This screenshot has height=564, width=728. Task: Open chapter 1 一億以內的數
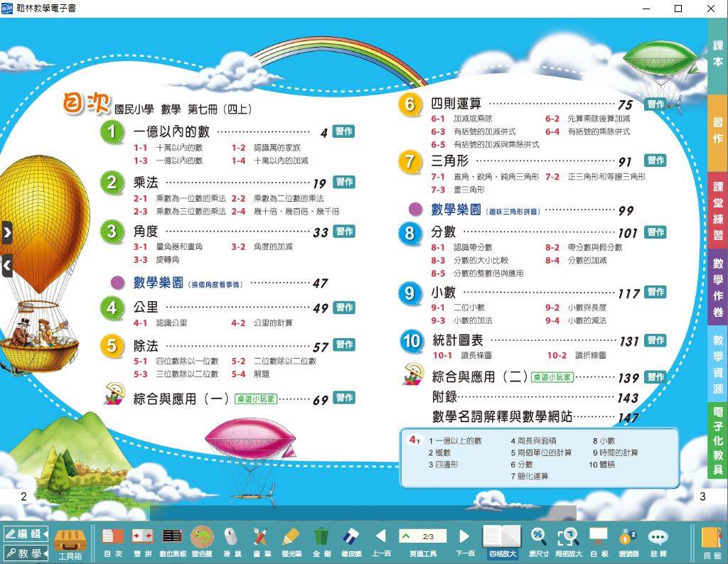click(x=172, y=131)
